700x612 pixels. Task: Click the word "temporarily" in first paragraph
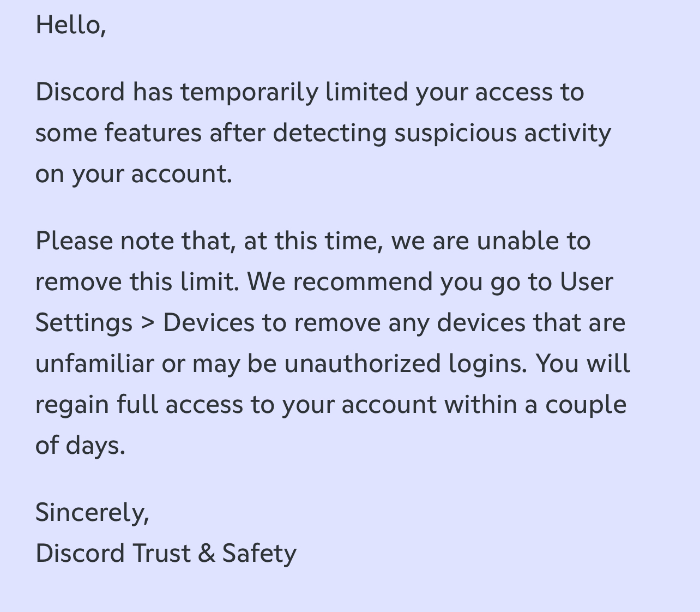(249, 92)
